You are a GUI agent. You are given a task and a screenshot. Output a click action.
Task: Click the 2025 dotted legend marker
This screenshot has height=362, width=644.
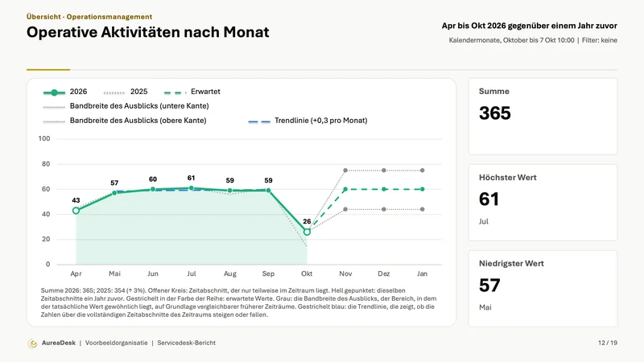114,93
